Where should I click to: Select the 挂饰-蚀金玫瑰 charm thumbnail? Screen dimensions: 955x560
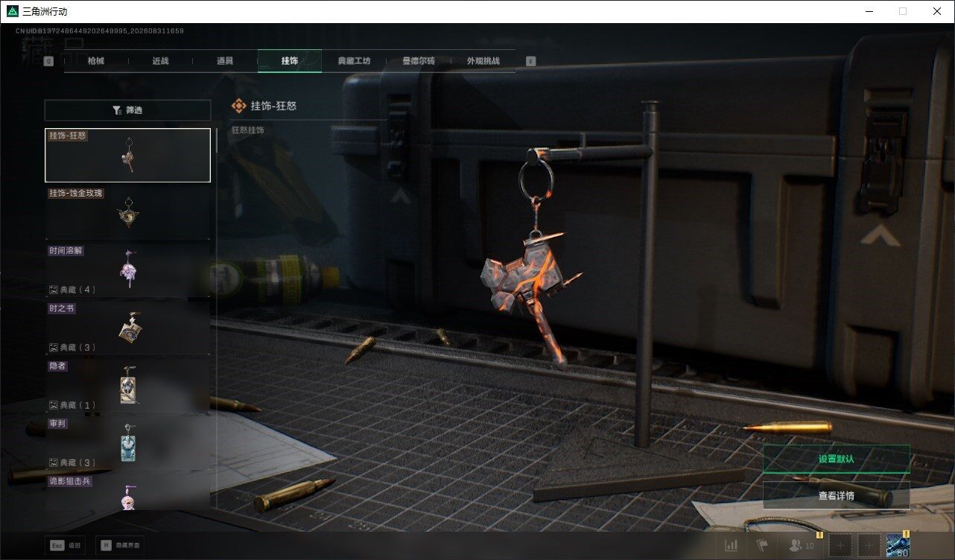[x=127, y=212]
